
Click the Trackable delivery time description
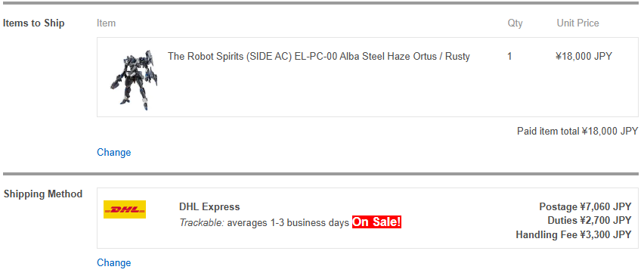click(264, 223)
